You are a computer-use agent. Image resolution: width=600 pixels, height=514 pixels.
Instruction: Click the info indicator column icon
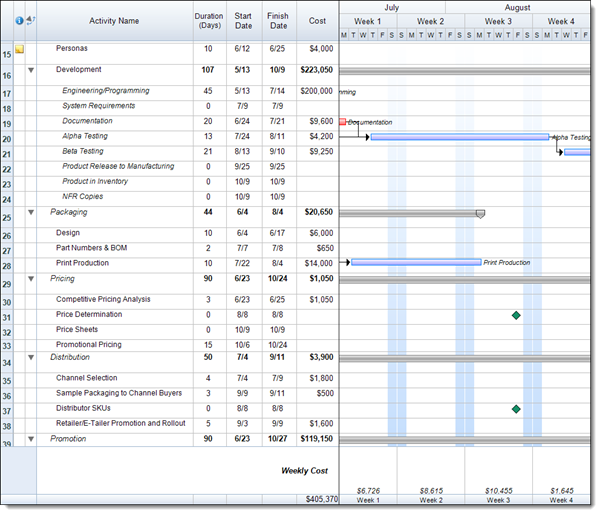tap(19, 20)
